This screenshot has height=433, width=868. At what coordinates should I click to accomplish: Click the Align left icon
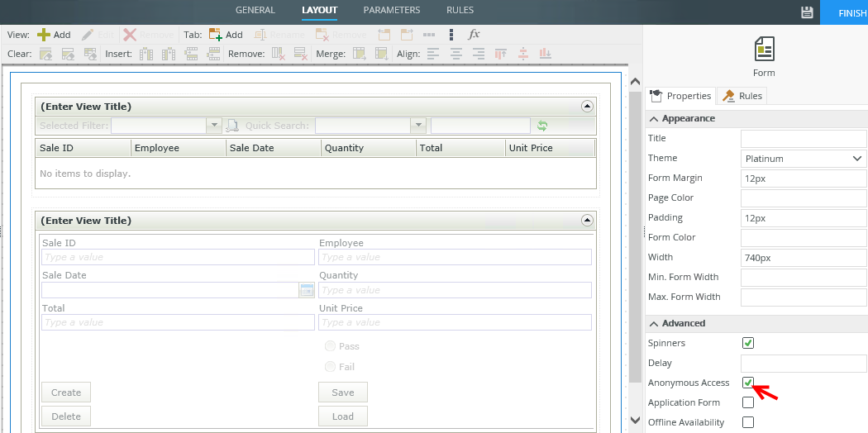coord(434,54)
